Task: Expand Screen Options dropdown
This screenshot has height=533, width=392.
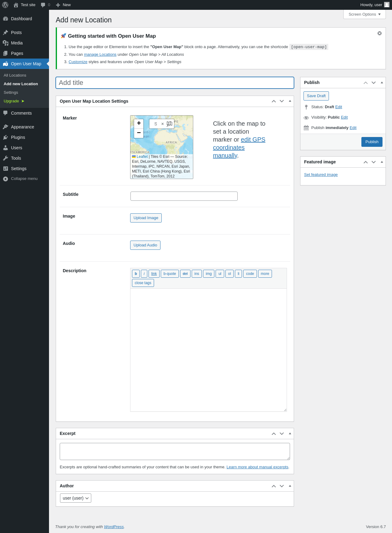Action: pos(364,14)
